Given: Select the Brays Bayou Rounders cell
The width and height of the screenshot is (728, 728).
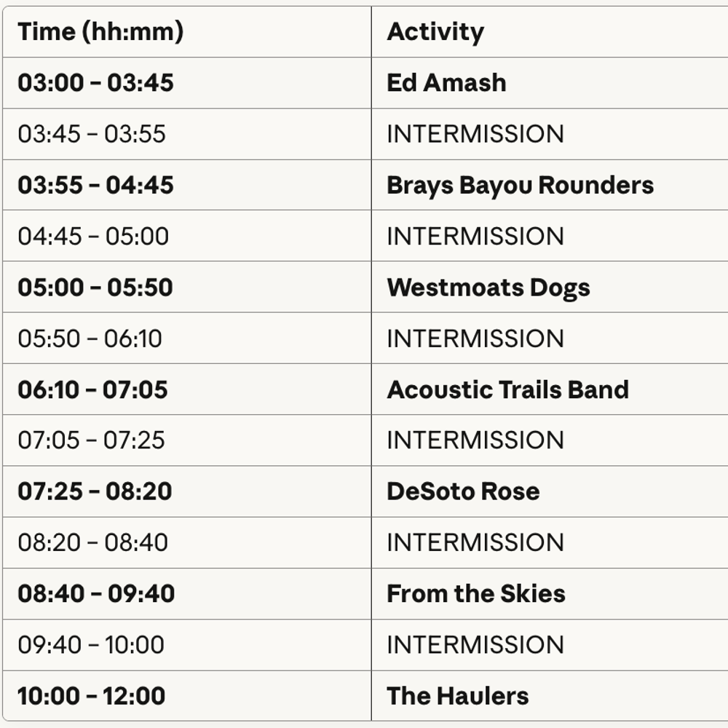Looking at the screenshot, I should pyautogui.click(x=520, y=185).
